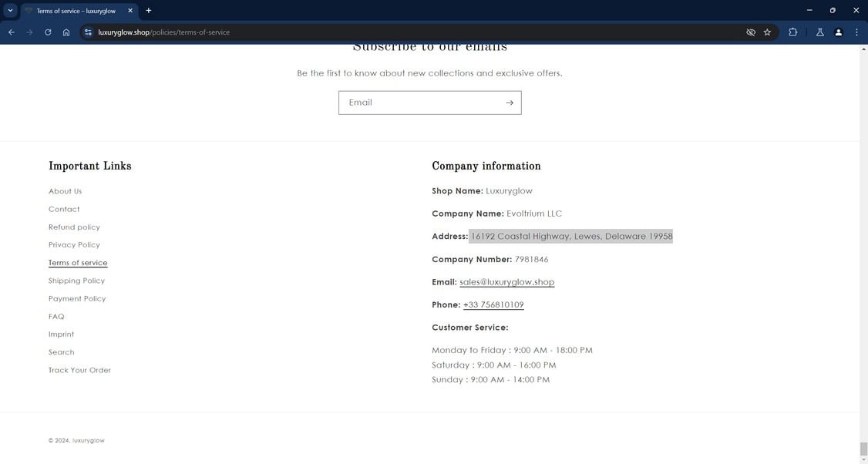Open the Terms of service footer link
The width and height of the screenshot is (868, 464).
point(78,263)
